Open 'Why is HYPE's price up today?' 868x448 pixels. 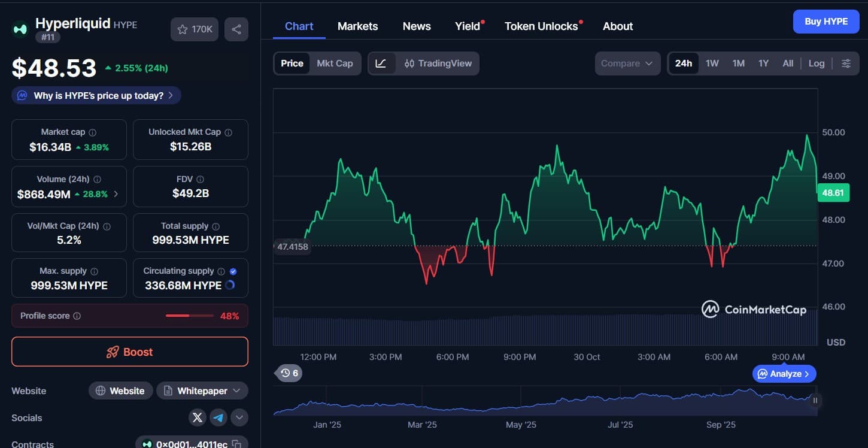(x=96, y=95)
